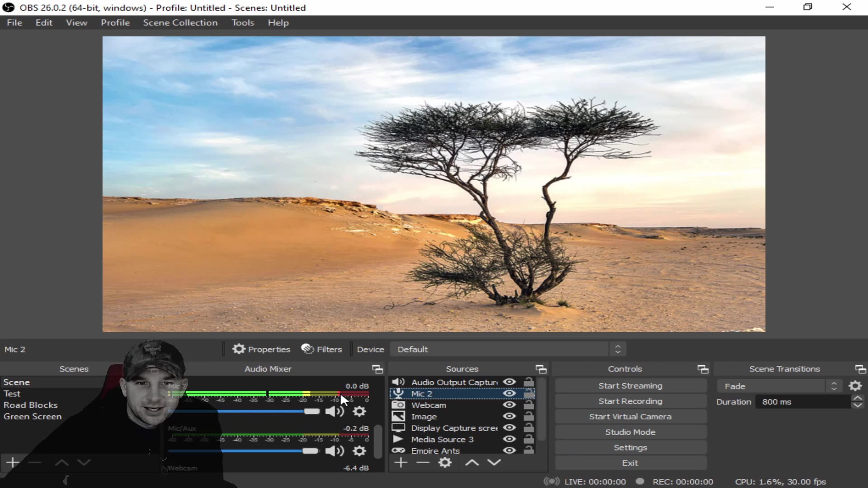Click the Webcam camera icon in Sources
Image resolution: width=868 pixels, height=488 pixels.
399,405
